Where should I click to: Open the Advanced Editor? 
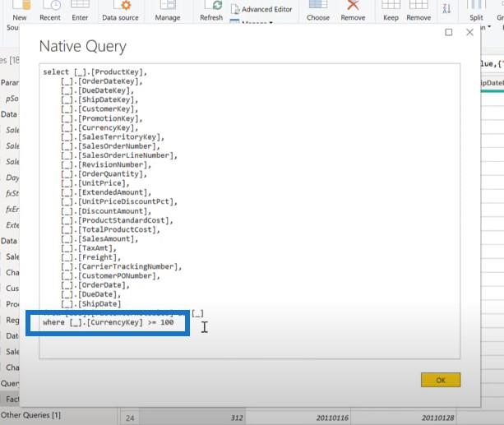tap(261, 9)
